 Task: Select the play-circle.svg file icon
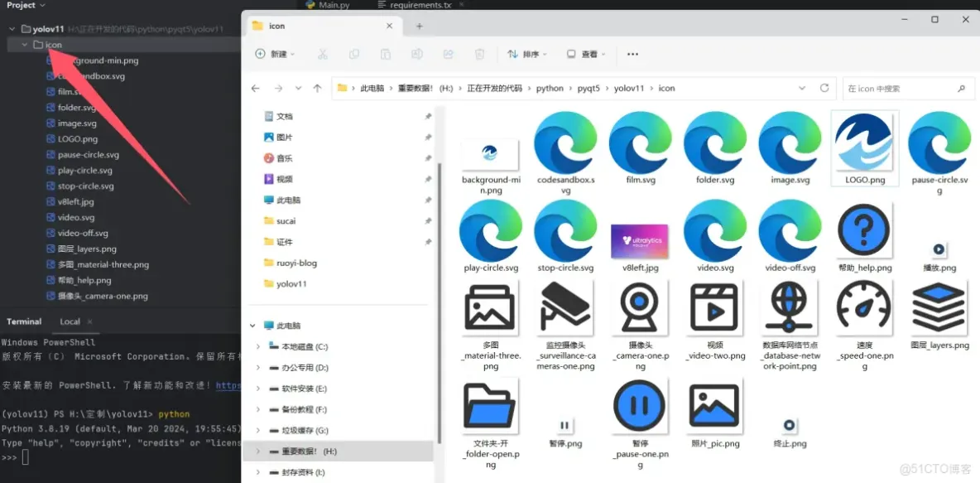[x=491, y=231]
